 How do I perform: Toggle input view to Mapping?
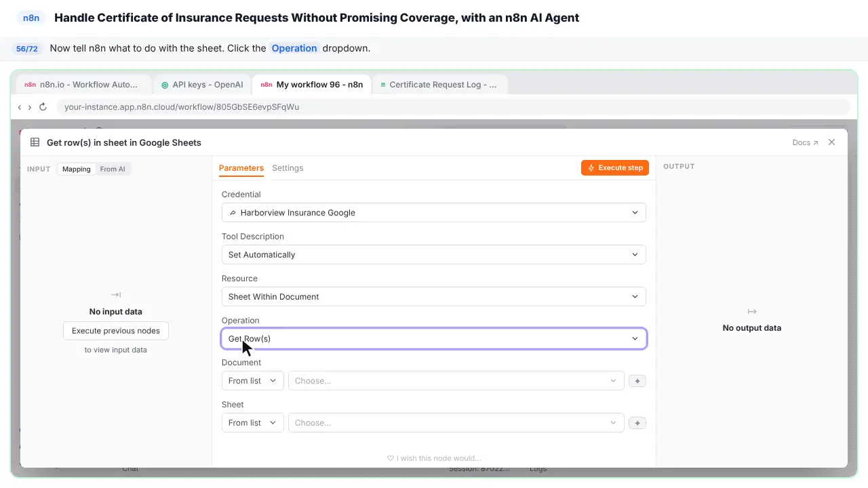[77, 169]
